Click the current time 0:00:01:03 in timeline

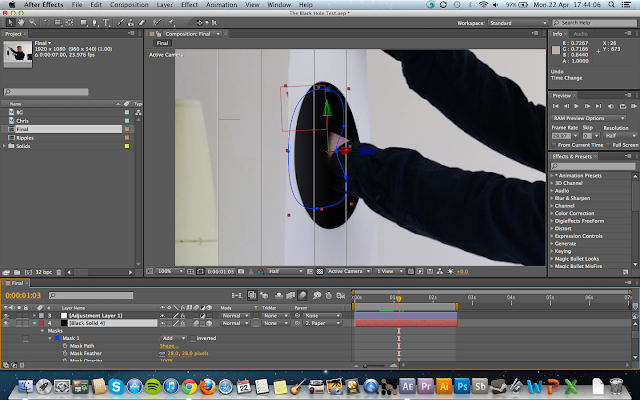pos(23,295)
